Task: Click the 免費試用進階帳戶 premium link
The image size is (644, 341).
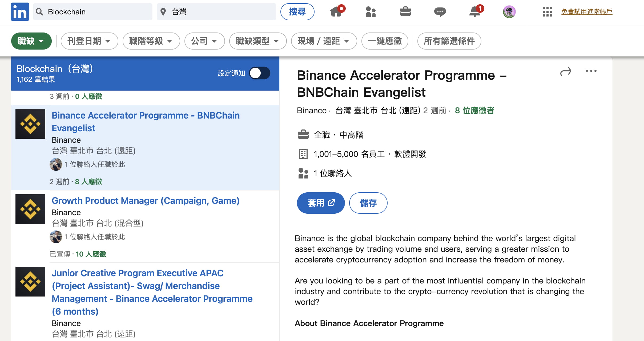Action: coord(587,12)
